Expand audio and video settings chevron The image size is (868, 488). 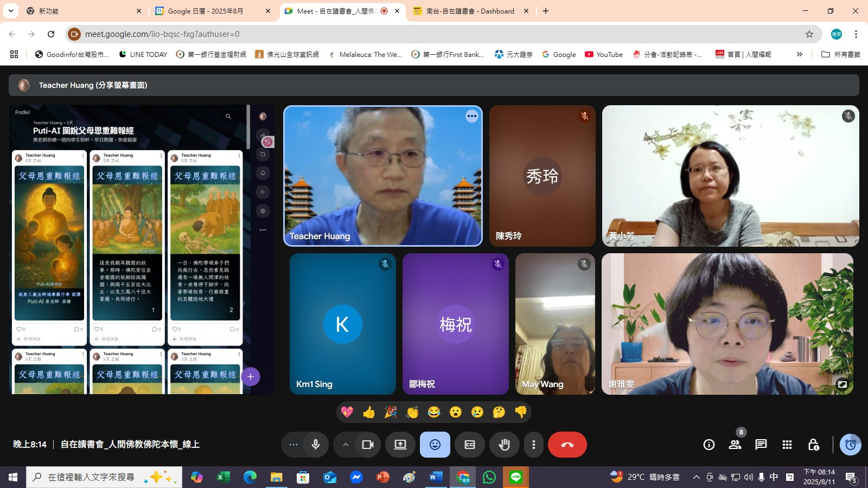click(x=345, y=445)
